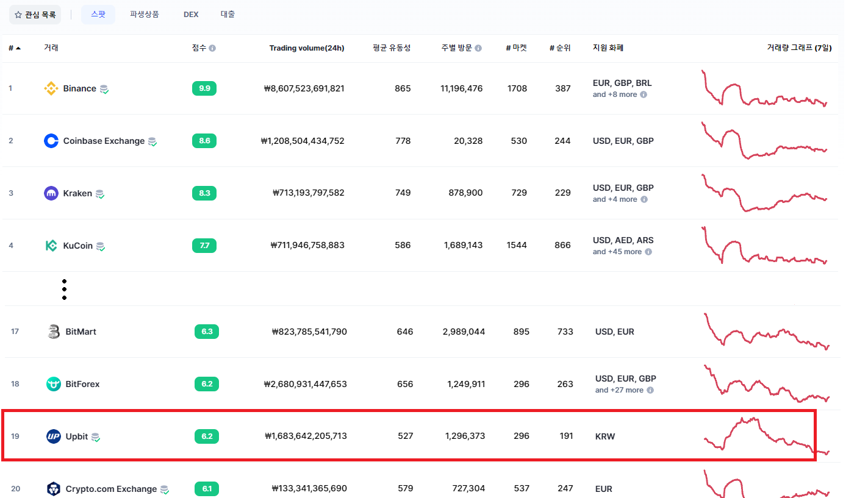The height and width of the screenshot is (498, 868).
Task: Click the BitMart exchange logo
Action: click(x=54, y=332)
